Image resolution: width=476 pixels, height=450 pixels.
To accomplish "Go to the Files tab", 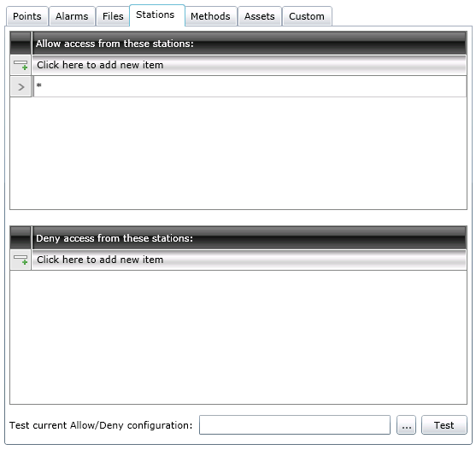I will tap(113, 16).
